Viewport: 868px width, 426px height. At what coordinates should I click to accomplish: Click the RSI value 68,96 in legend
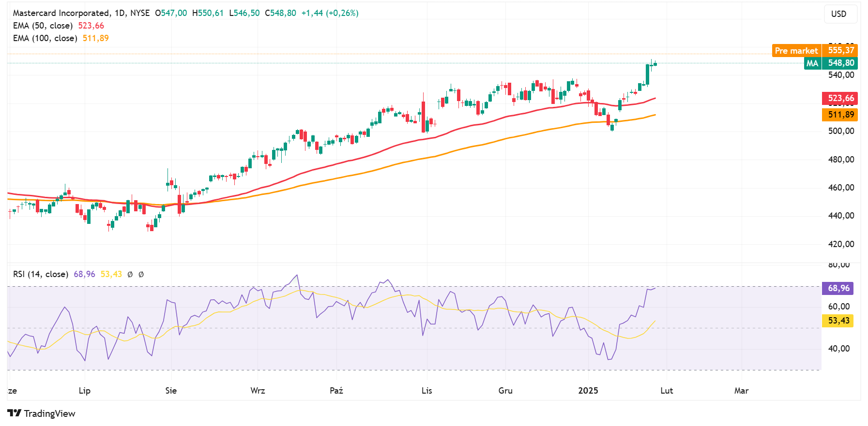click(x=85, y=274)
